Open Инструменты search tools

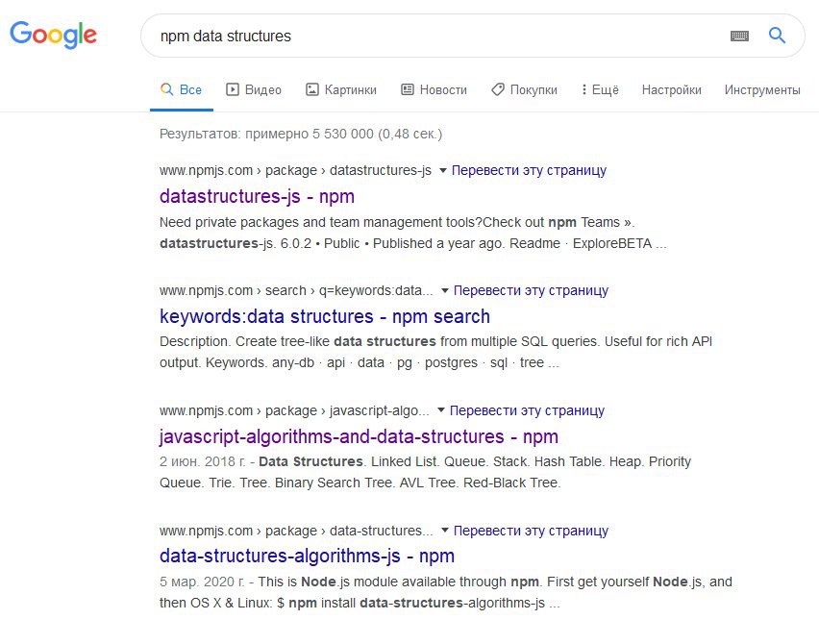(x=762, y=89)
